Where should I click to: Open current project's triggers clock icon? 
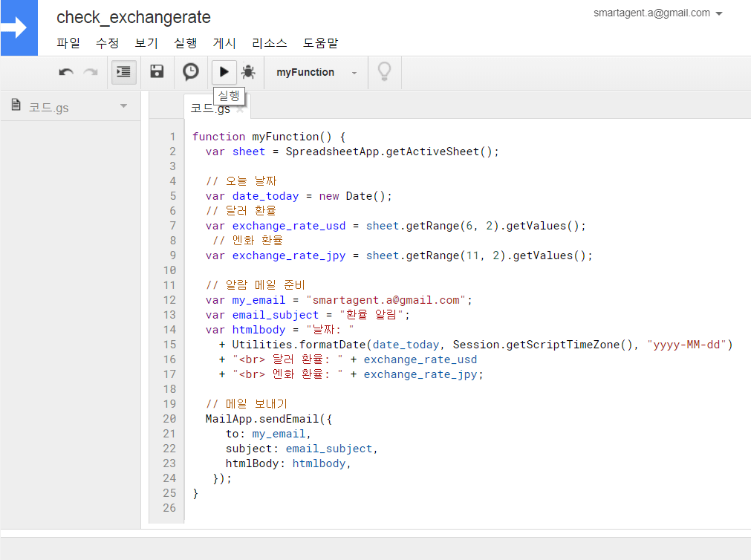coord(191,72)
